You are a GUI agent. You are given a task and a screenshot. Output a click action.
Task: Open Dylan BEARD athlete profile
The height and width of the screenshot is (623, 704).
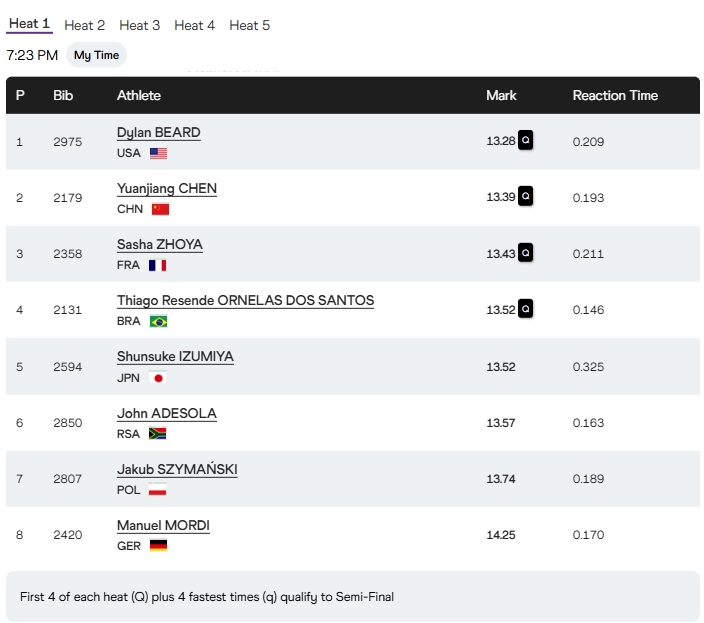click(x=158, y=133)
